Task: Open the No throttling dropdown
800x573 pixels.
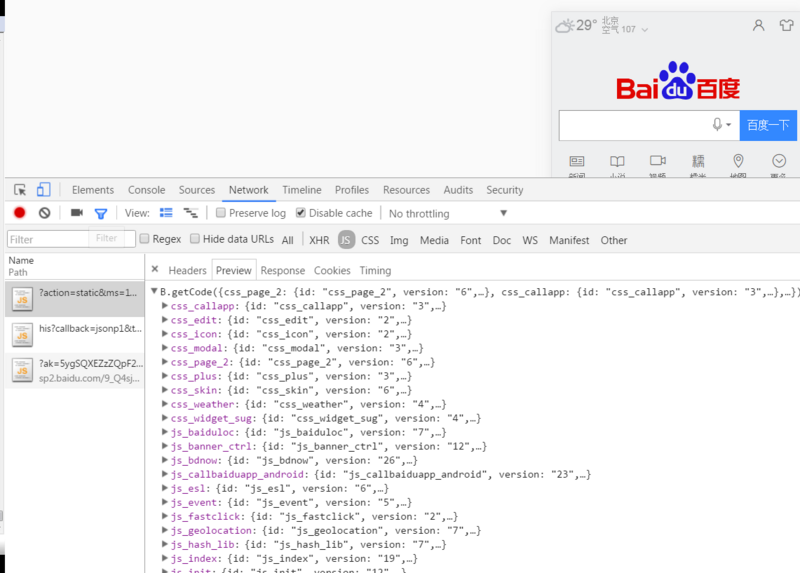Action: tap(448, 213)
